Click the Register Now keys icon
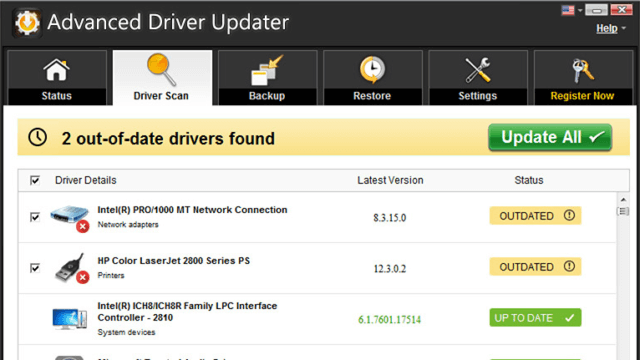Image resolution: width=640 pixels, height=360 pixels. pos(582,70)
